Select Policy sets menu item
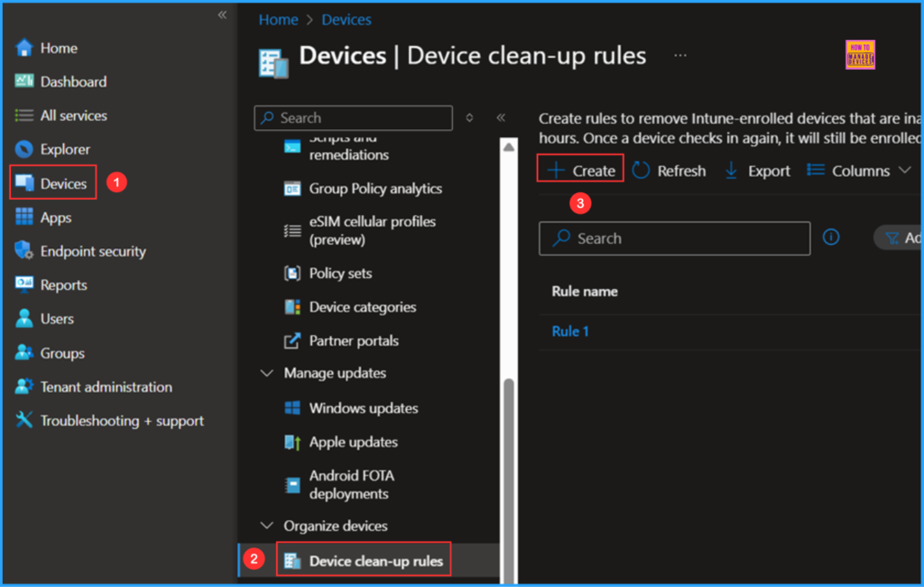The image size is (924, 587). tap(340, 273)
